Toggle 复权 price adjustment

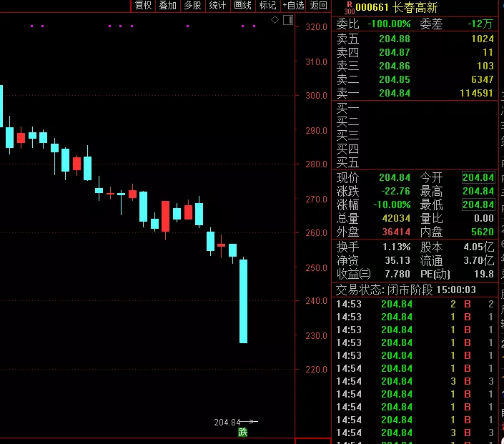(x=144, y=6)
